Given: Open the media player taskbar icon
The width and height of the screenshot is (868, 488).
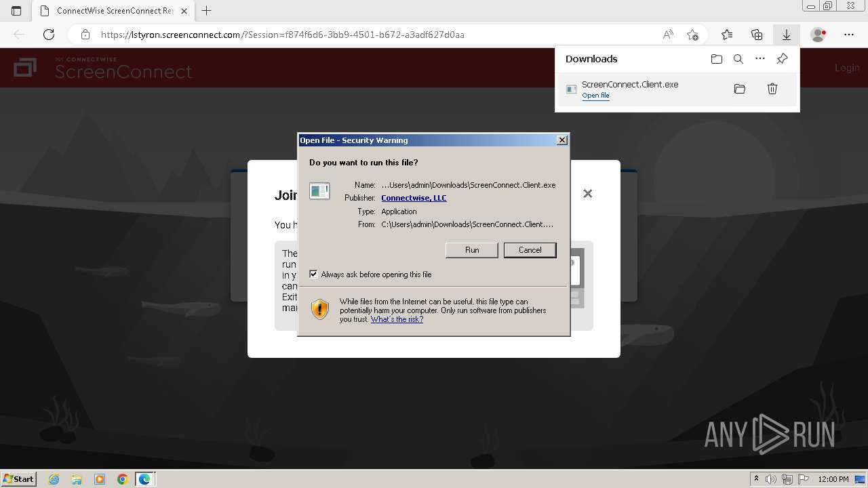Looking at the screenshot, I should click(x=100, y=479).
